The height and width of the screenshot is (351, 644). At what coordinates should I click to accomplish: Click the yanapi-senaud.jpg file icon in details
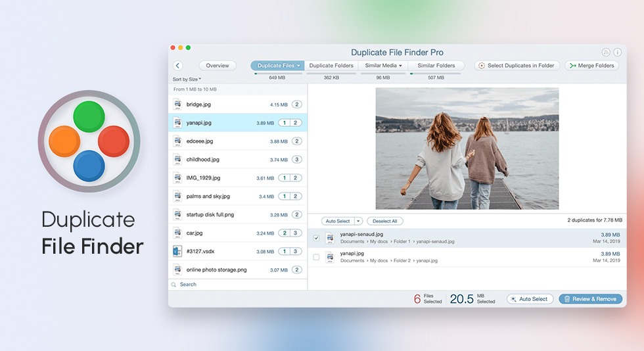tap(330, 238)
